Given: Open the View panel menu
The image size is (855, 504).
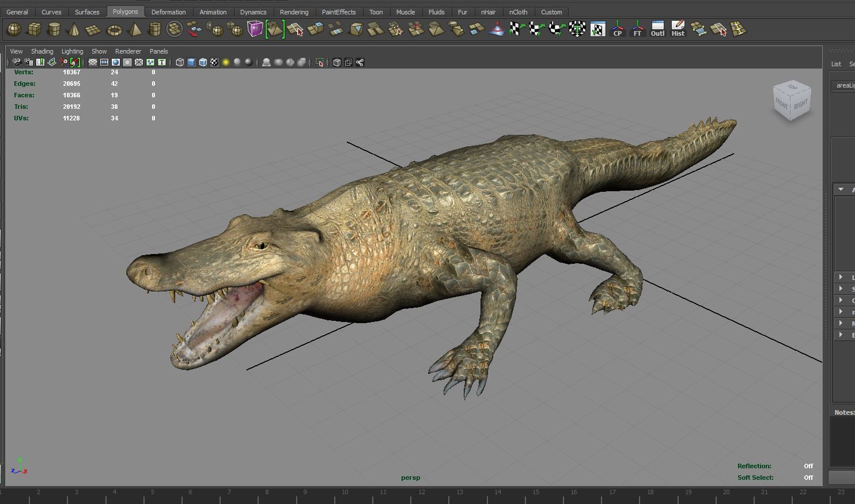Looking at the screenshot, I should 16,51.
